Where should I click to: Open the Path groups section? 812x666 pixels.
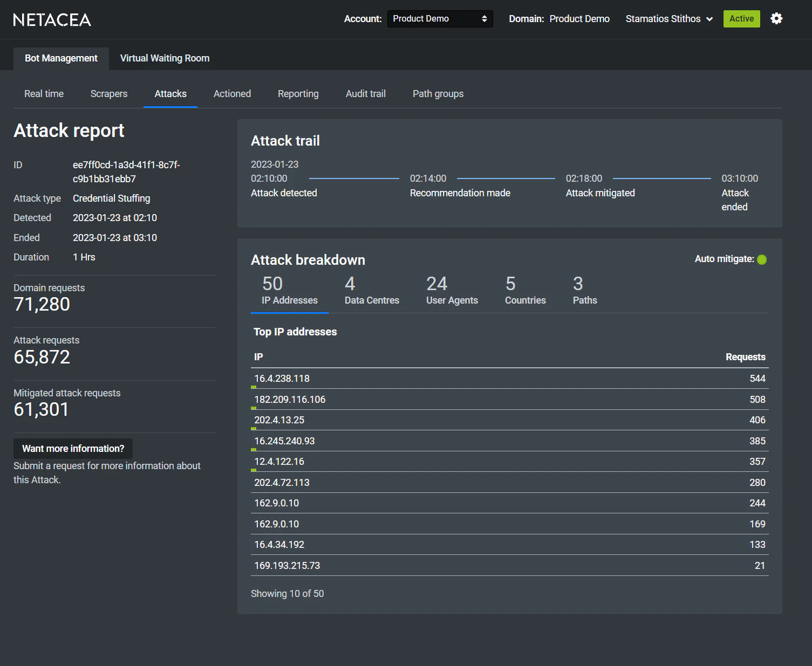tap(438, 93)
